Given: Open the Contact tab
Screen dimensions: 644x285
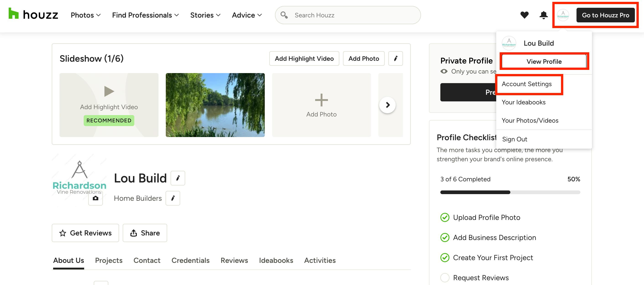Looking at the screenshot, I should (147, 261).
